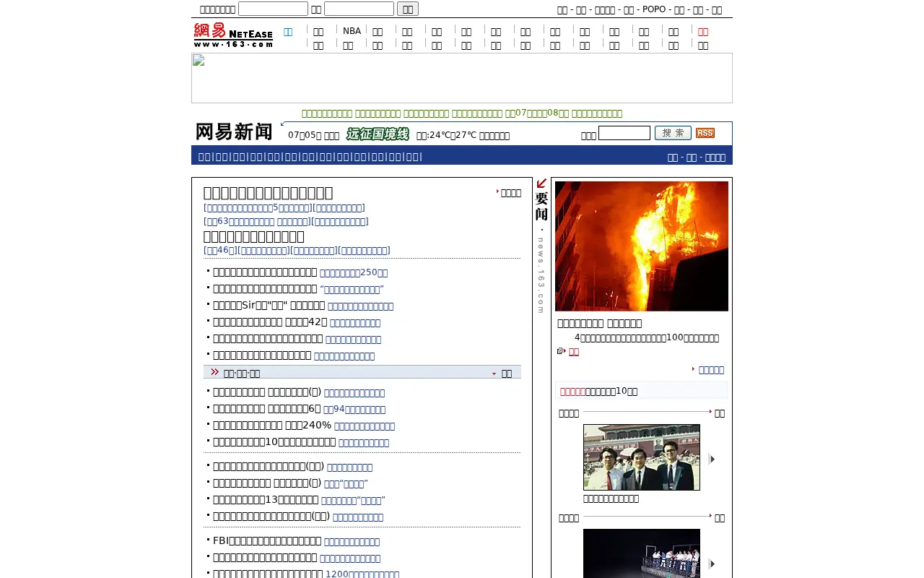The image size is (924, 578).
Task: Click the 网易新闻 title logo
Action: [x=234, y=132]
